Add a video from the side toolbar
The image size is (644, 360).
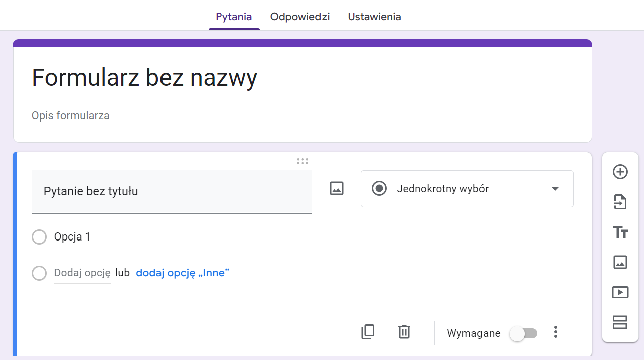pyautogui.click(x=620, y=292)
